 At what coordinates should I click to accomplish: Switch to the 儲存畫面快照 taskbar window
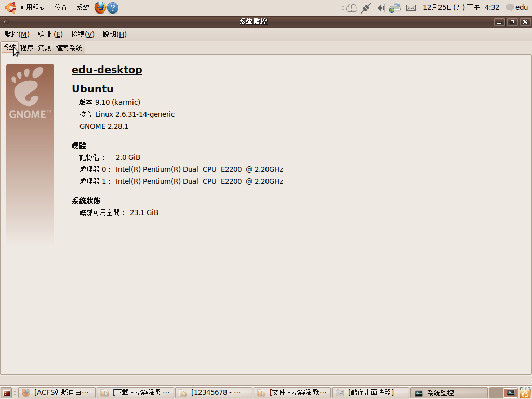[370, 393]
